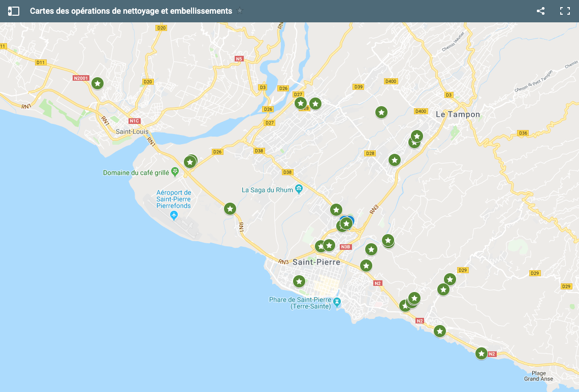Screen dimensions: 579x392
Task: Star this map as a favorite
Action: (x=240, y=11)
